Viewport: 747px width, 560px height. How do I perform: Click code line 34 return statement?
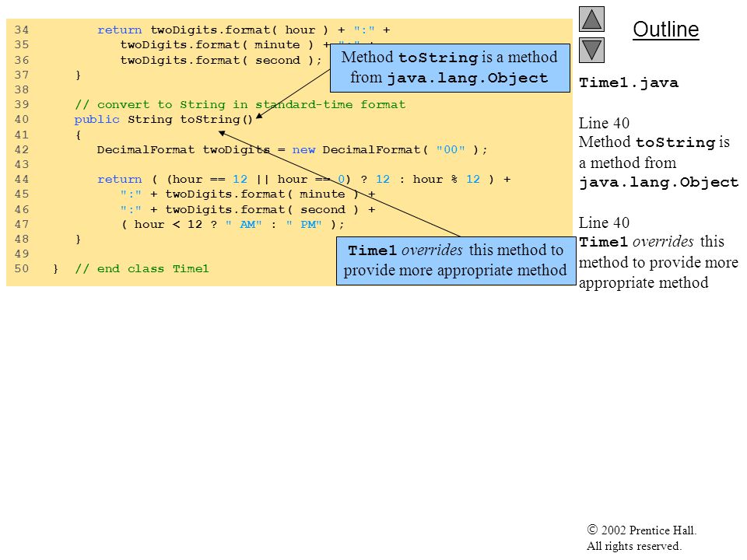244,30
